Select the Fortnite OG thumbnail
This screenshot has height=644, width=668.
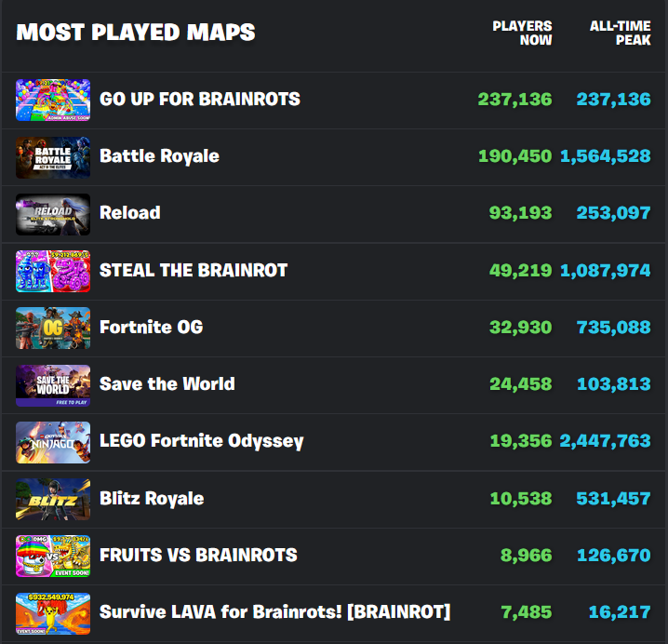[x=53, y=329]
